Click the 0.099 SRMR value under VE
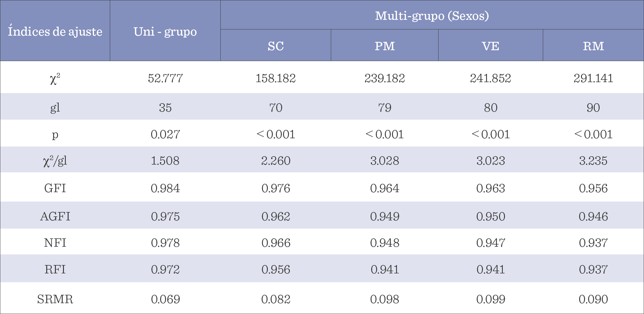This screenshot has width=644, height=314. pos(490,299)
